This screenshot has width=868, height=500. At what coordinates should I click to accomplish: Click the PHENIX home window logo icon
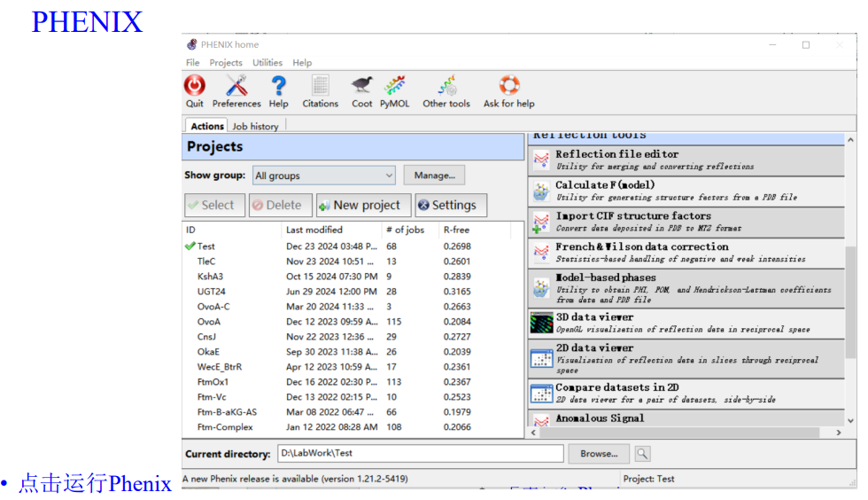[191, 44]
